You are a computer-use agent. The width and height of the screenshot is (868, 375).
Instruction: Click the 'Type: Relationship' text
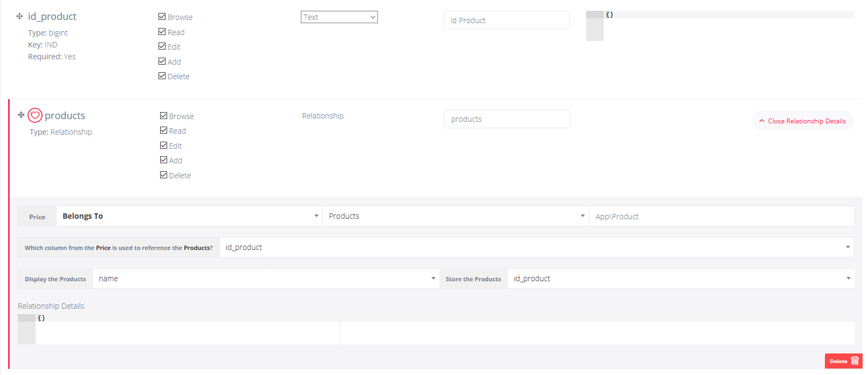(x=61, y=132)
